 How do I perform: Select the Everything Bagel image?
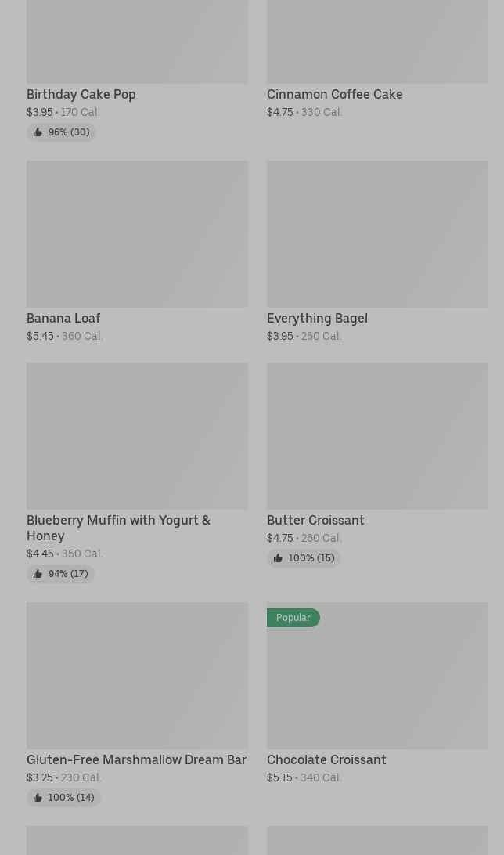(x=377, y=234)
